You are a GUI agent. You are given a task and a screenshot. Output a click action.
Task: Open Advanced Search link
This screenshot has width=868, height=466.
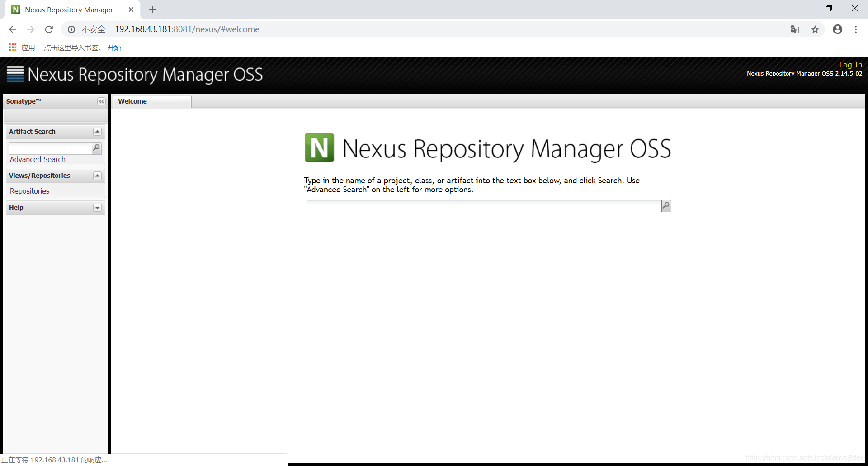point(38,159)
